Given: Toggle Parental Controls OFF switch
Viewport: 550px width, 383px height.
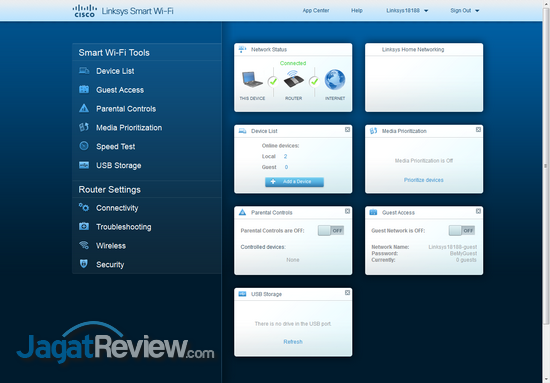Looking at the screenshot, I should 331,230.
